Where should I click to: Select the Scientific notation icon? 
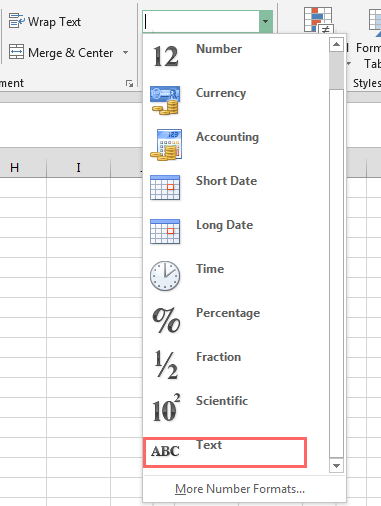[x=166, y=407]
